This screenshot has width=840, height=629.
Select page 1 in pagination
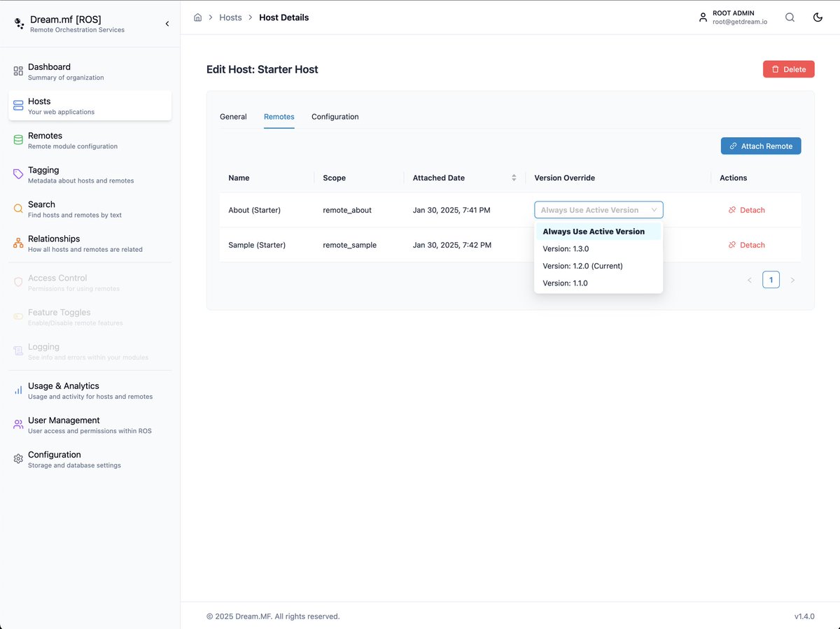pyautogui.click(x=771, y=280)
